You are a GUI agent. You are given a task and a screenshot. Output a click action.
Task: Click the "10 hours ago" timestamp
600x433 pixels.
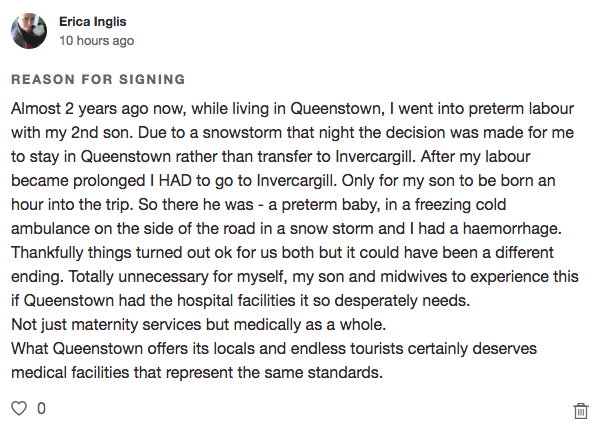pyautogui.click(x=96, y=41)
